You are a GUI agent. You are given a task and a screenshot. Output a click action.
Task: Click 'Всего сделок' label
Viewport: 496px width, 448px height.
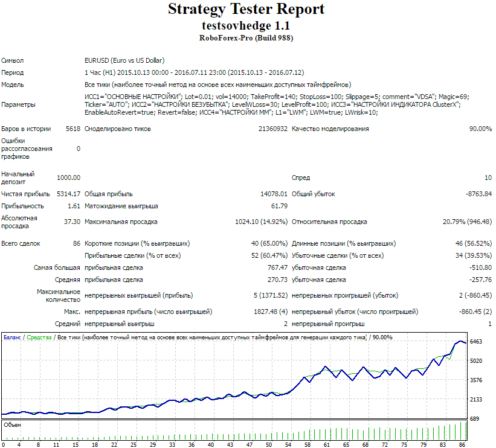click(21, 244)
